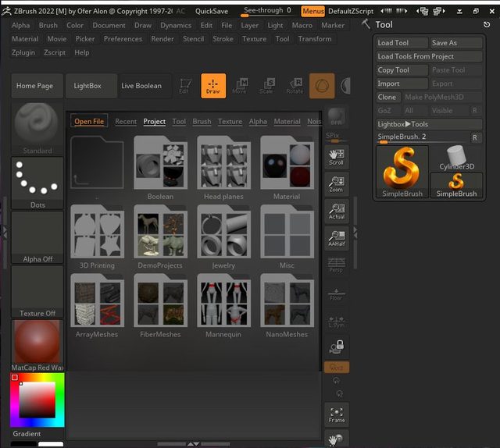Toggle Live Boolean mode

(x=141, y=86)
